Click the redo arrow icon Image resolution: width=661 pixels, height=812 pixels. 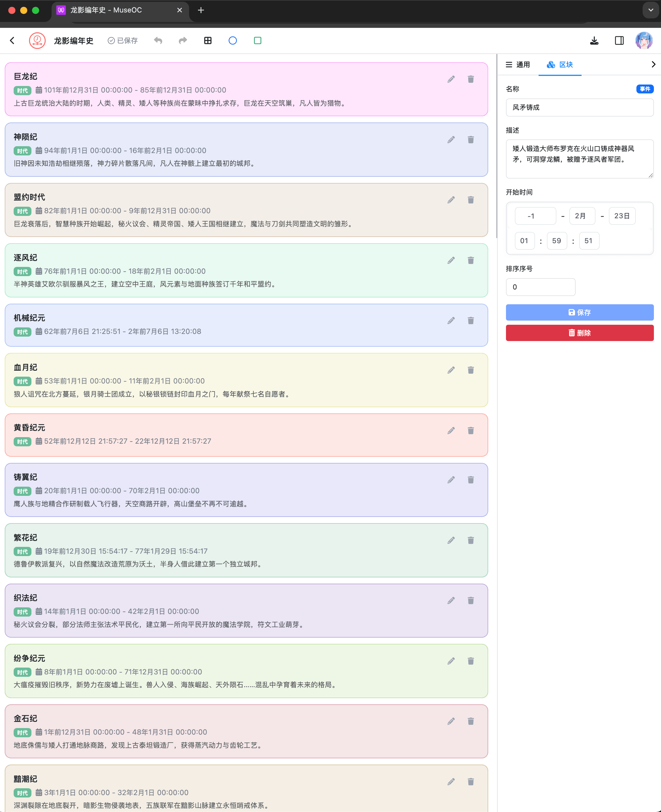point(183,40)
